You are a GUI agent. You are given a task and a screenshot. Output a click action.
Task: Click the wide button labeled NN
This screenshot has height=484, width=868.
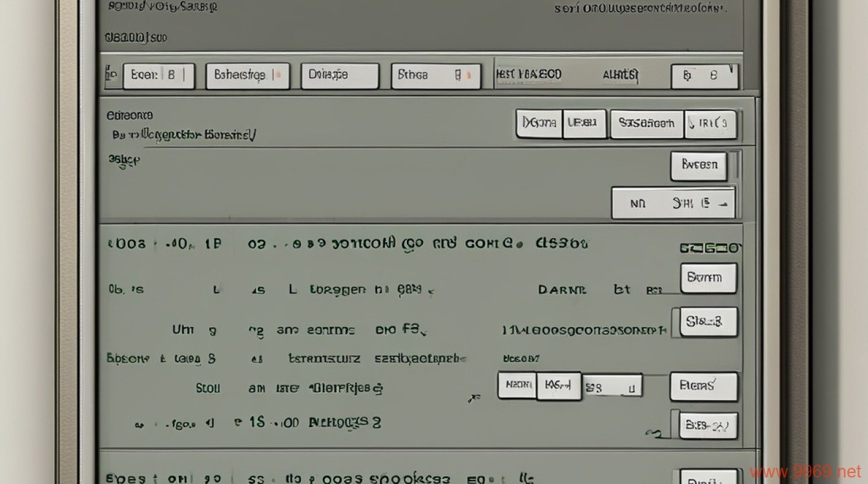pos(673,203)
